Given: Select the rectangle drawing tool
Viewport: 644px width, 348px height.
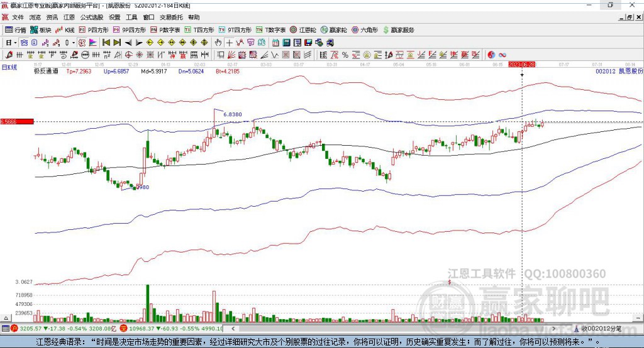Looking at the screenshot, I should (x=220, y=55).
